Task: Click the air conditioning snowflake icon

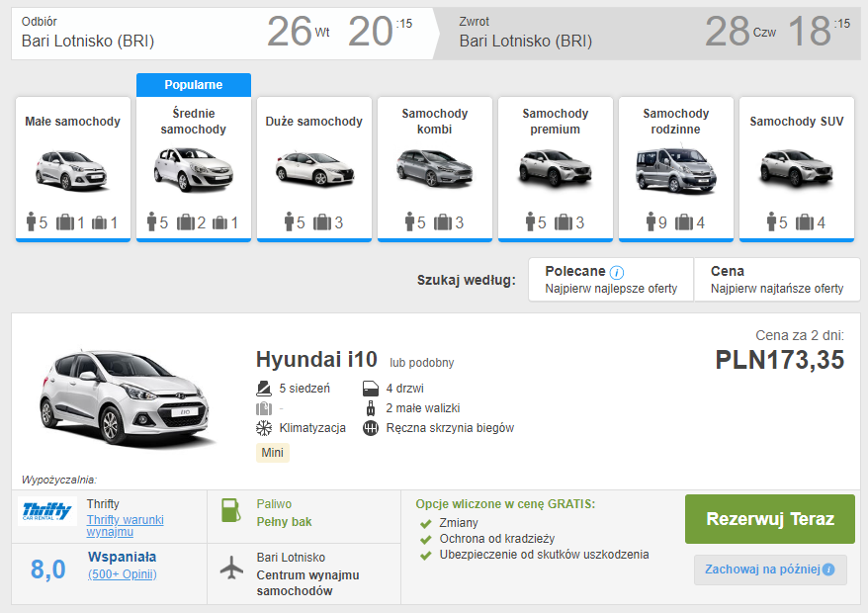Action: click(263, 428)
